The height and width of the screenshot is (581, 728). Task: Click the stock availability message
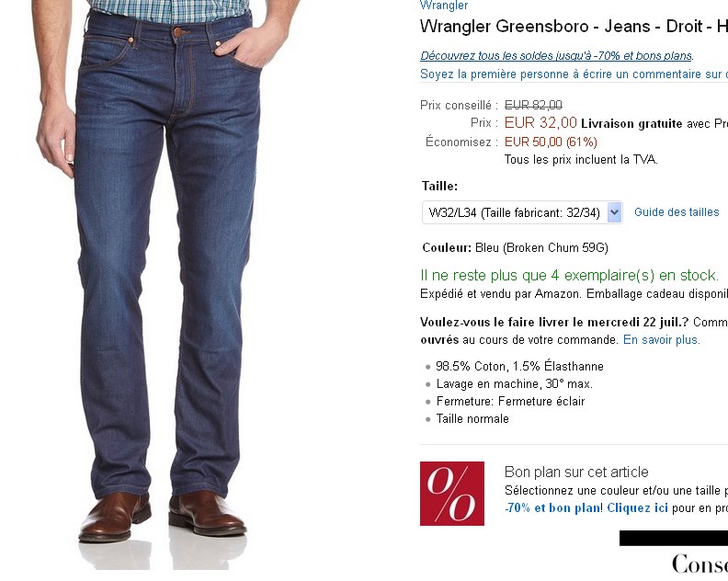tap(569, 276)
